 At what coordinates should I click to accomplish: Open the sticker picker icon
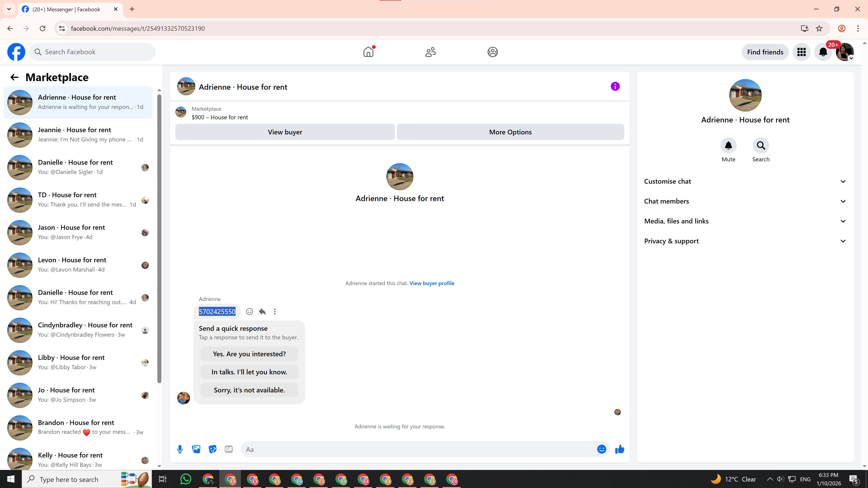[x=212, y=449]
